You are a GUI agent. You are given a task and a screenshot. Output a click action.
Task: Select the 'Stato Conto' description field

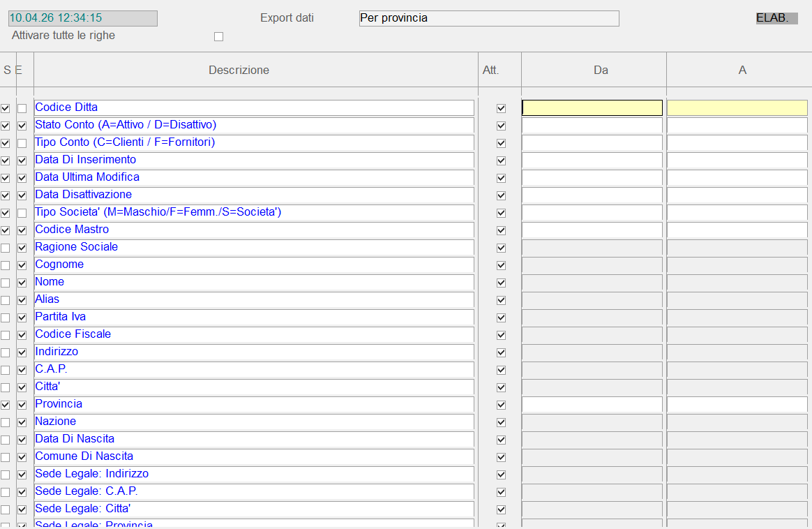254,126
